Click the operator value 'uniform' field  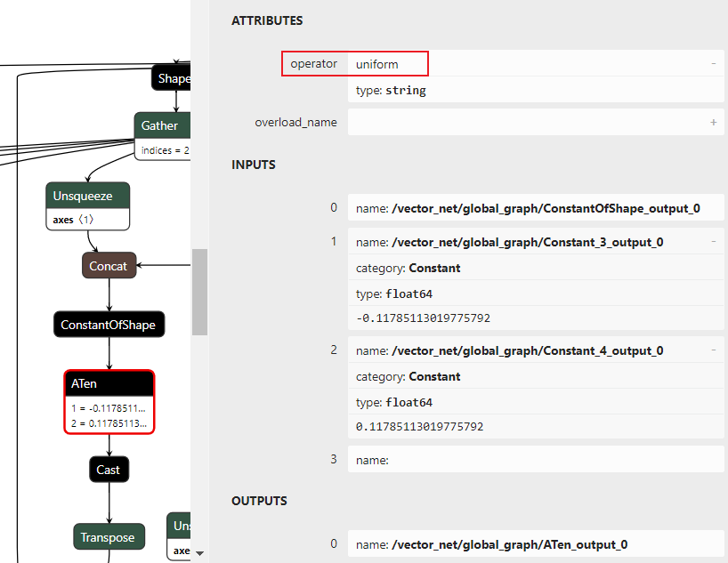tap(536, 63)
